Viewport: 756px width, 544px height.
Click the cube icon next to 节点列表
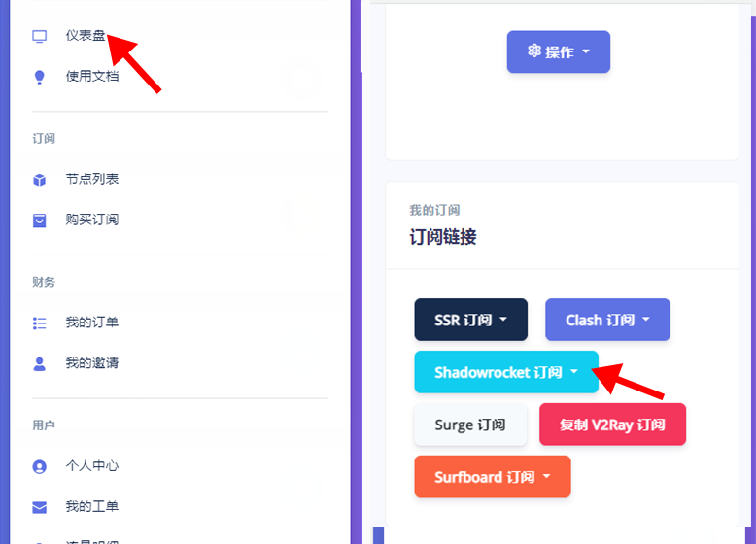pyautogui.click(x=40, y=180)
